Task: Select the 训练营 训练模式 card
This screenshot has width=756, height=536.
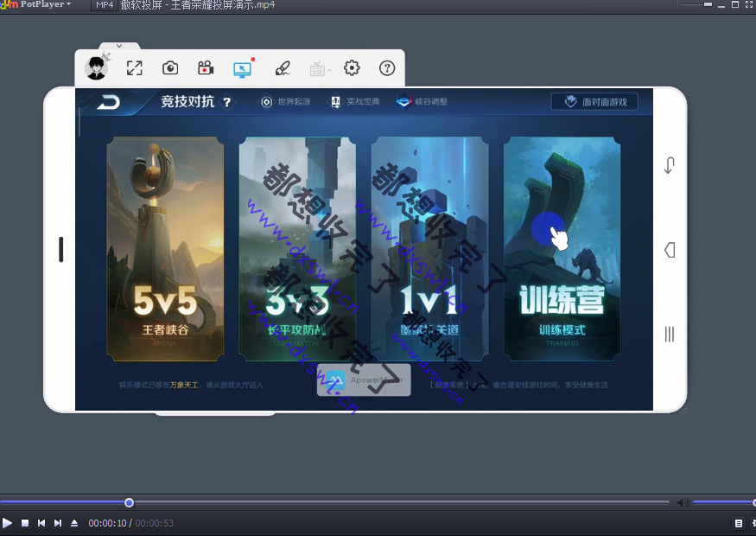Action: click(562, 249)
